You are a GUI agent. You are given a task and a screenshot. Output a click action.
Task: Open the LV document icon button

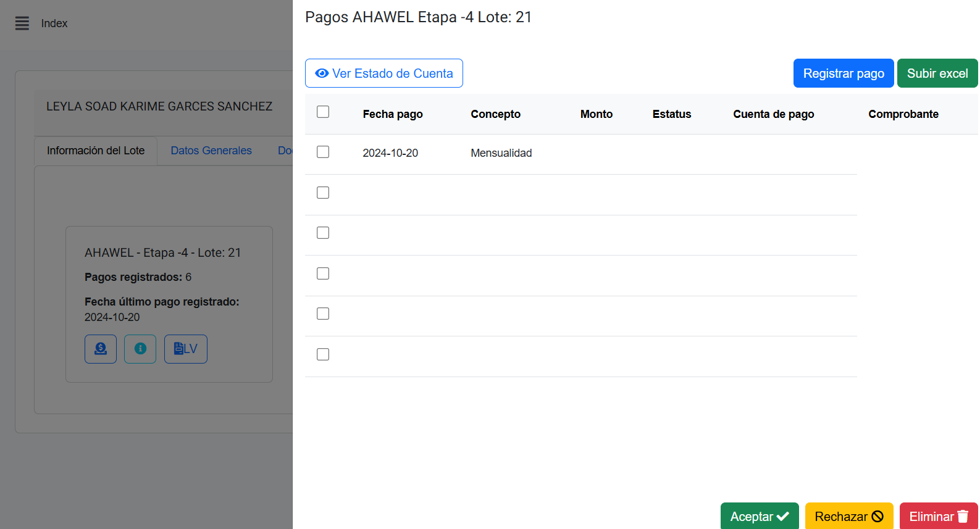pos(185,349)
